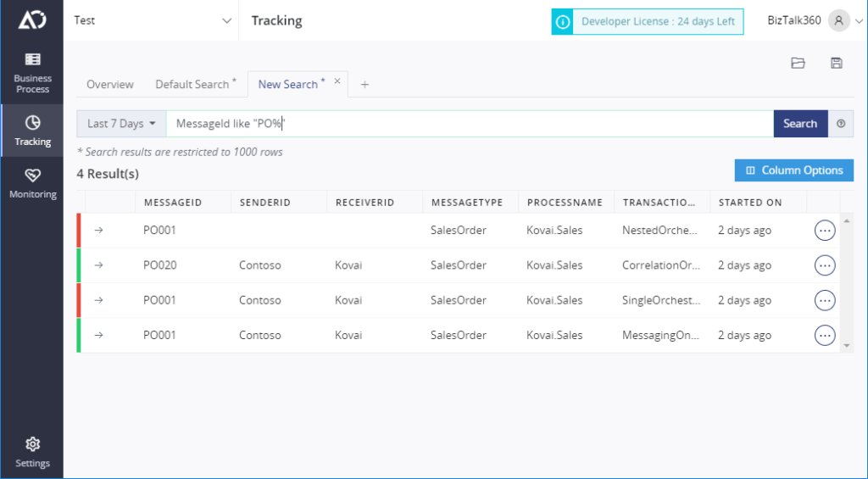Open the Last 7 Days dropdown

tap(121, 124)
